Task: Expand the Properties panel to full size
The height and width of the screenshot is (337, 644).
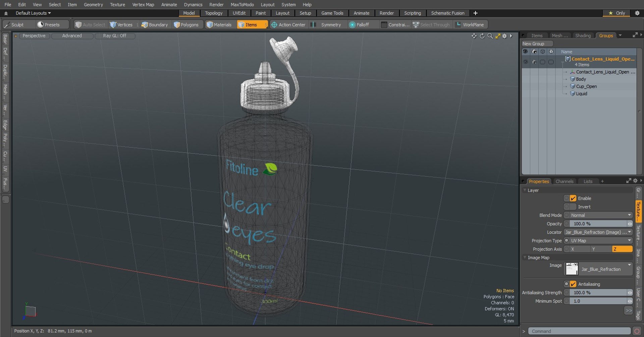Action: click(629, 181)
